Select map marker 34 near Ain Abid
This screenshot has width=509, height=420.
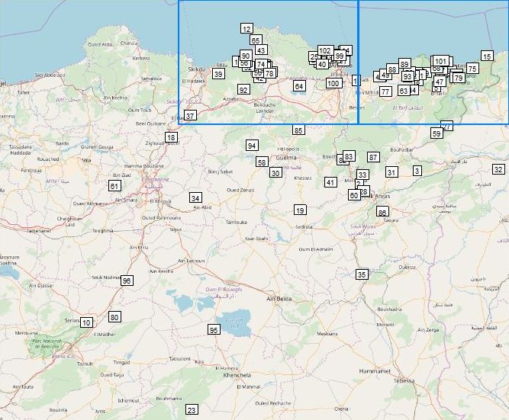tap(195, 198)
